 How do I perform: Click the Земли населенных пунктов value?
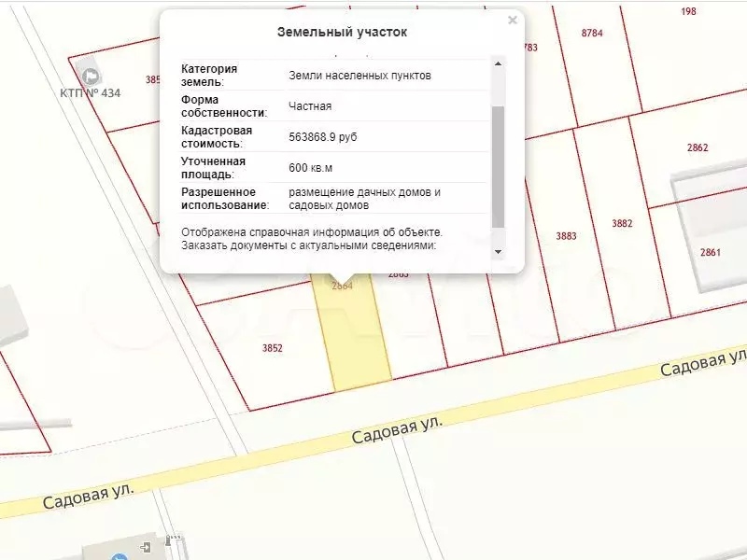pyautogui.click(x=359, y=76)
